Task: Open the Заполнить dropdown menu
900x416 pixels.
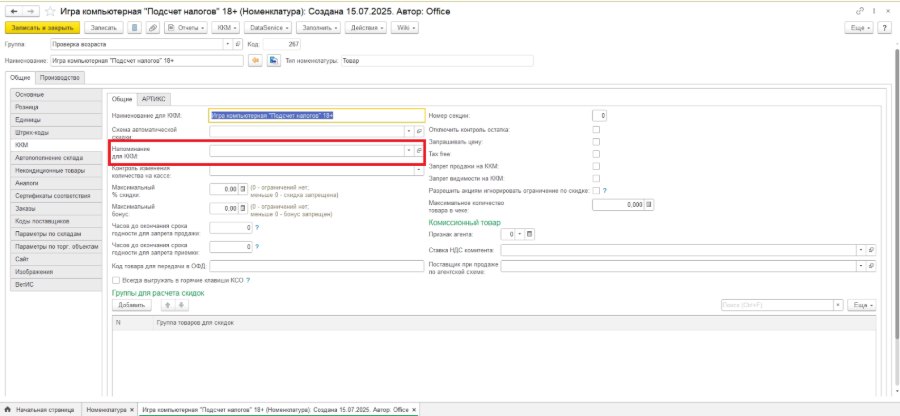Action: pyautogui.click(x=319, y=28)
